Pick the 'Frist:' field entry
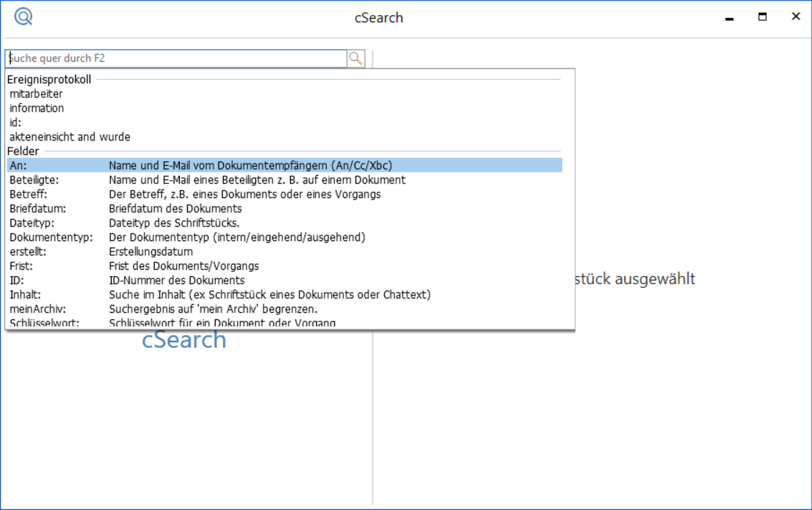This screenshot has height=510, width=812. [285, 266]
